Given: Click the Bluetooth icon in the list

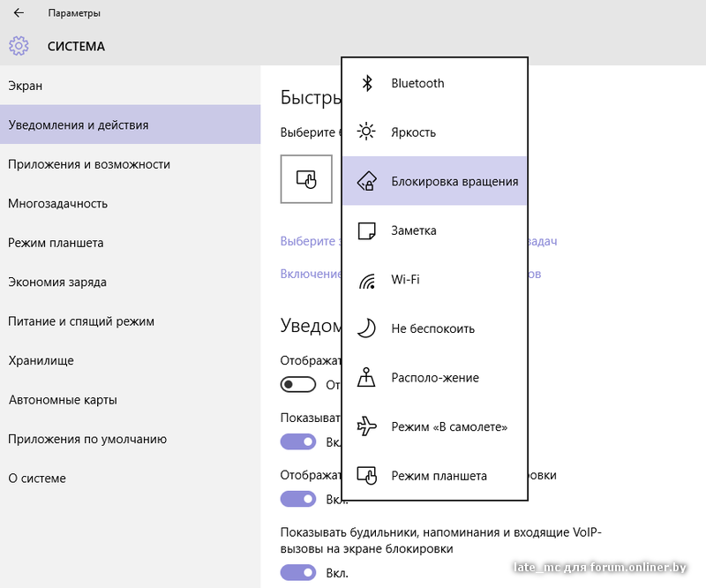Looking at the screenshot, I should 366,83.
